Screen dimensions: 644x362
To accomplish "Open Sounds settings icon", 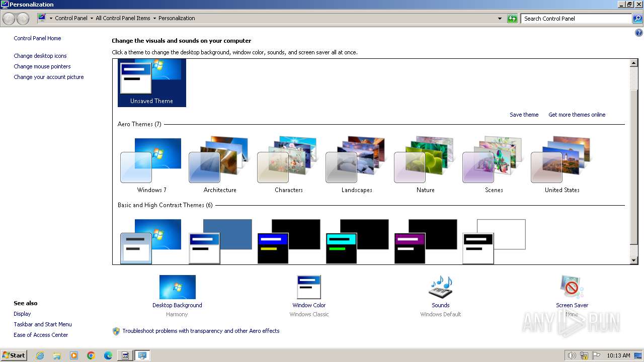I will click(440, 287).
